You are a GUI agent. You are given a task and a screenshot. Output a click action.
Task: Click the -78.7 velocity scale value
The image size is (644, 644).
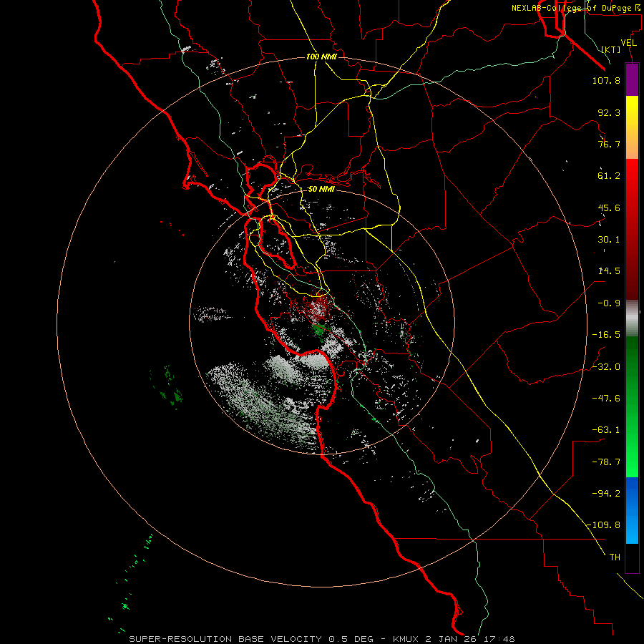[606, 462]
